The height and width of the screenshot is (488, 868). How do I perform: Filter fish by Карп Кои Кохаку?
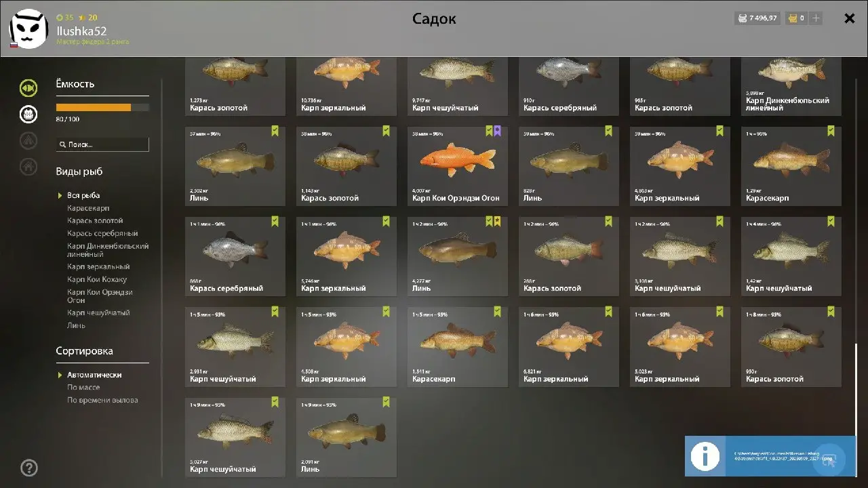tap(97, 280)
